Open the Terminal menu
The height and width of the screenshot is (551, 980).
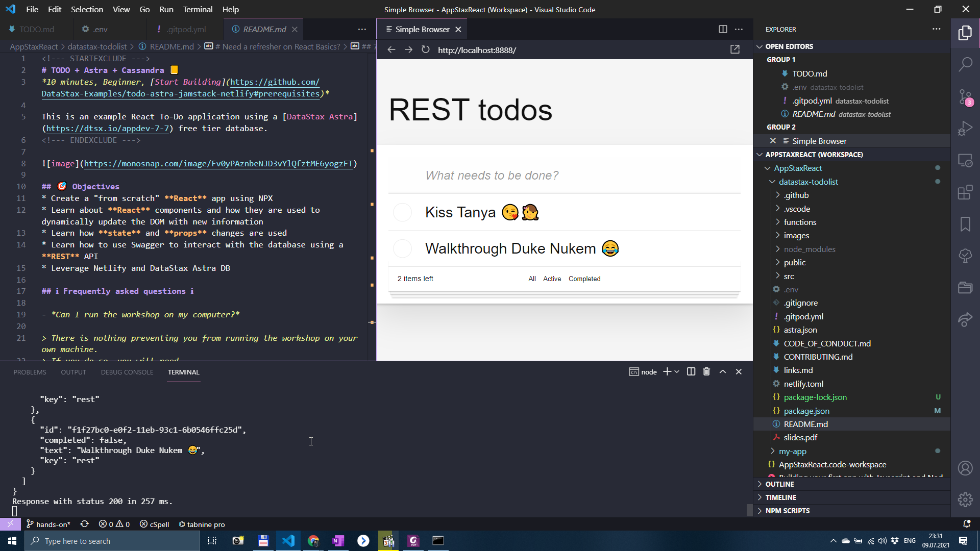(x=198, y=9)
